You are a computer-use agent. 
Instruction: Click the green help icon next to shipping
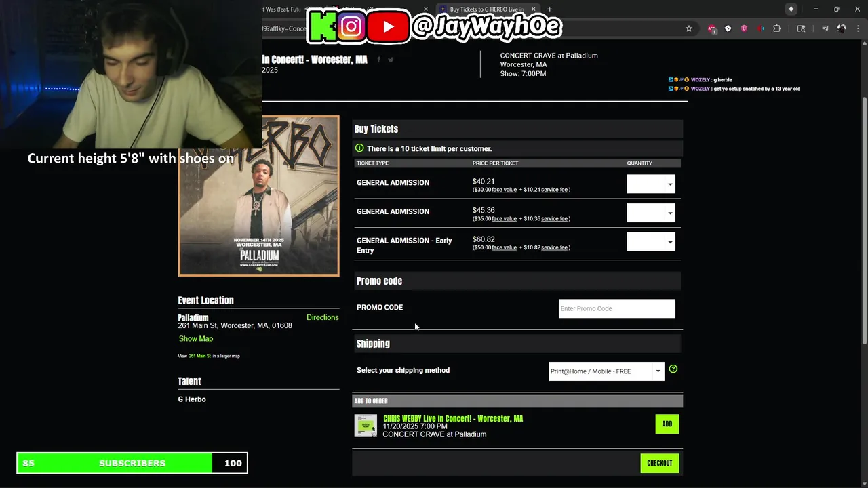click(x=673, y=369)
